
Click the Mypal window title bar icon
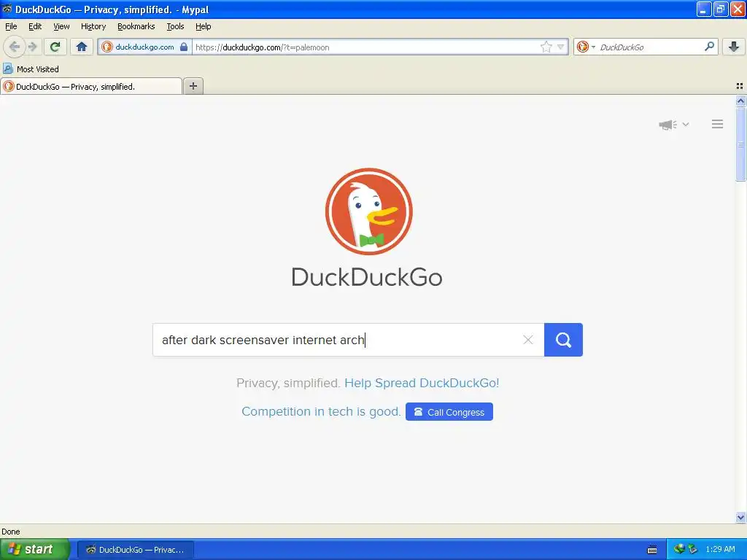pyautogui.click(x=7, y=9)
